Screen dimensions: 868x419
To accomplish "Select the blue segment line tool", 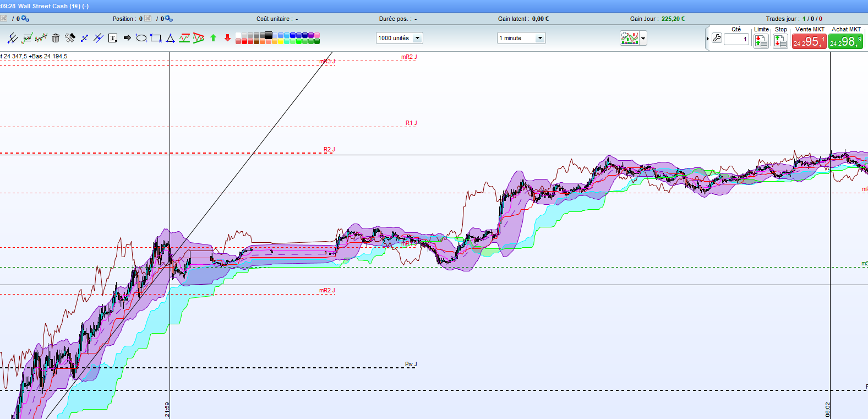I will [84, 38].
